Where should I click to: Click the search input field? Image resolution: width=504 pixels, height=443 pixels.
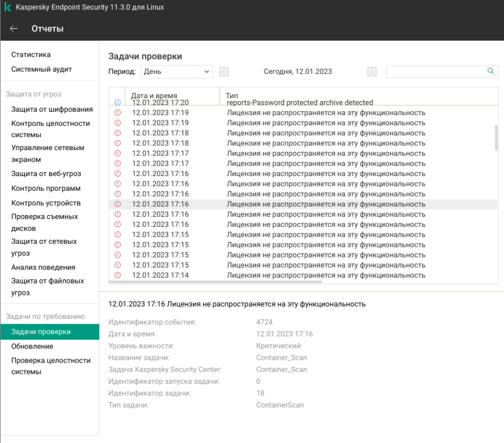(x=437, y=71)
